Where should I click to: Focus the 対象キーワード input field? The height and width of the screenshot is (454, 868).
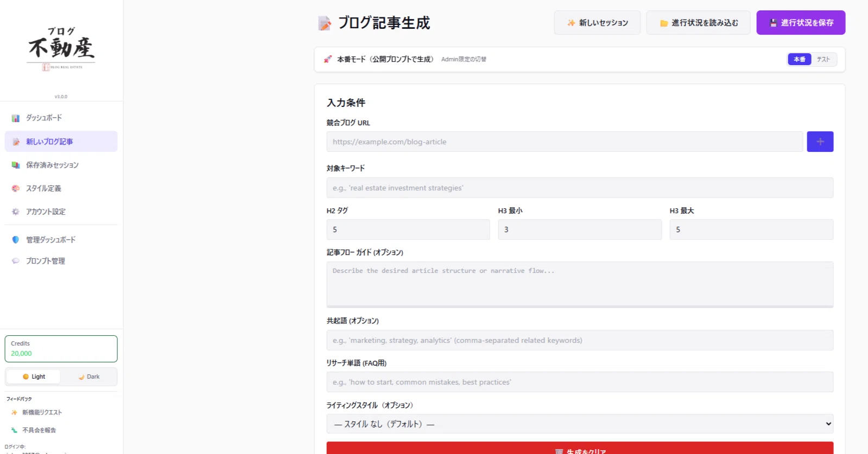(580, 188)
